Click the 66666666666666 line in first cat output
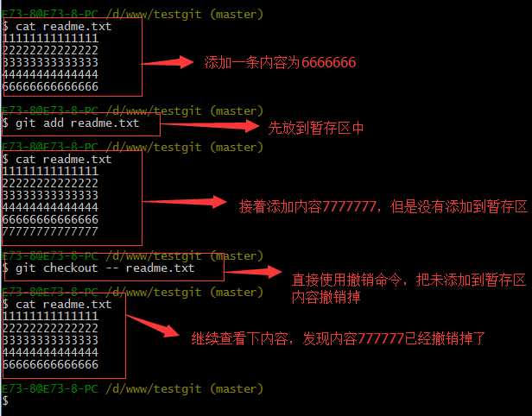This screenshot has width=532, height=416. (50, 86)
